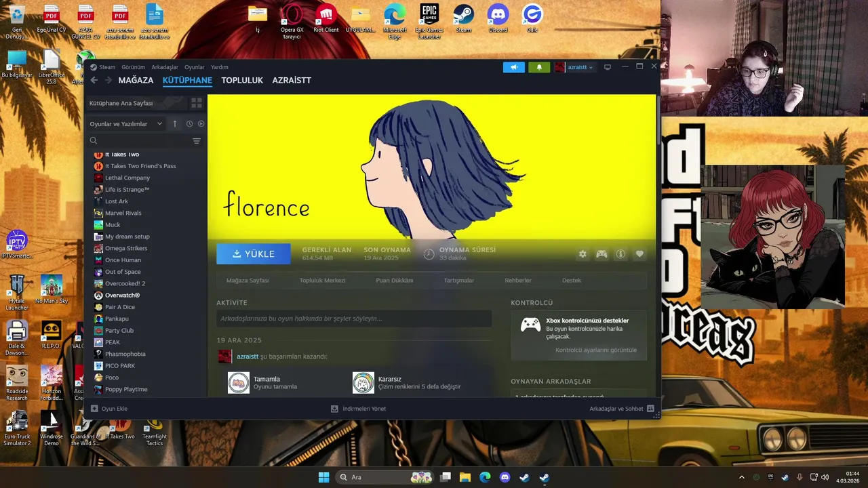Expand Oyunlar ve Yazılımlar filter dropdown
This screenshot has height=488, width=868.
[126, 124]
